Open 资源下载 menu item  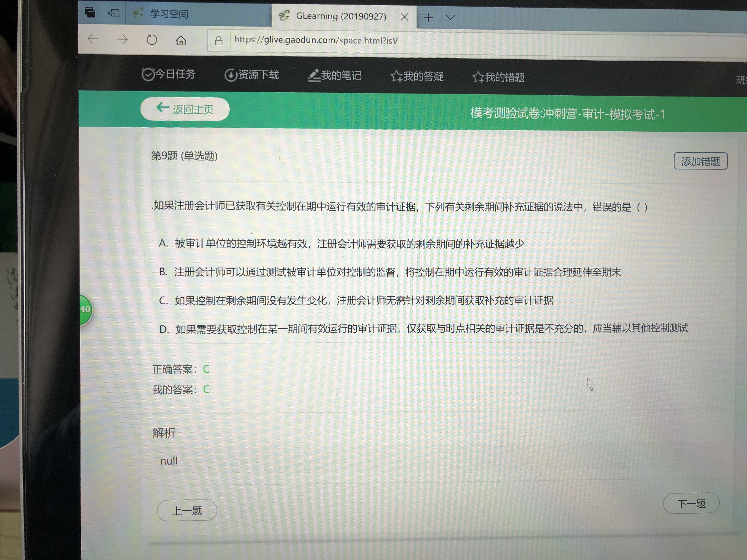(x=252, y=75)
